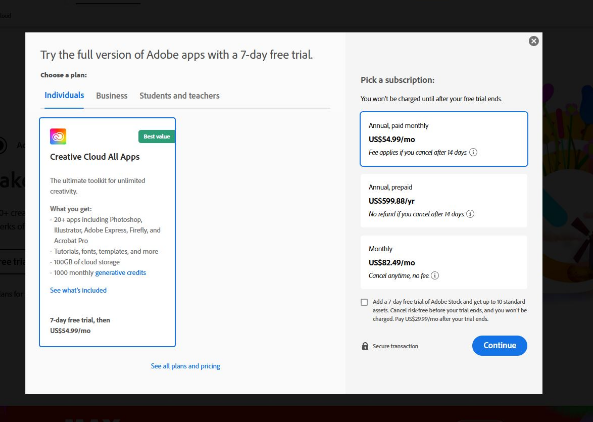Open the See what's included link
Viewport: 593px width, 422px height.
(78, 290)
